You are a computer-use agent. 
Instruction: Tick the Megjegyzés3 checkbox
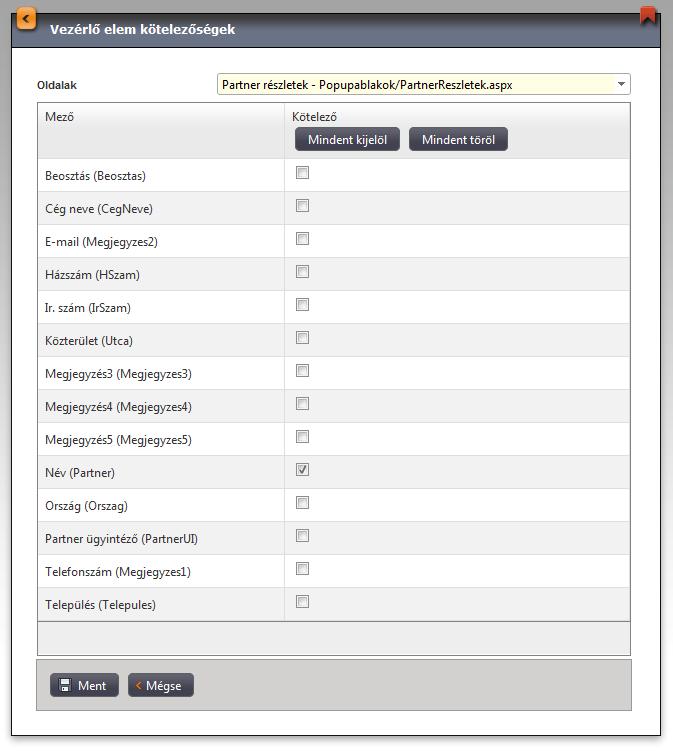pos(302,371)
